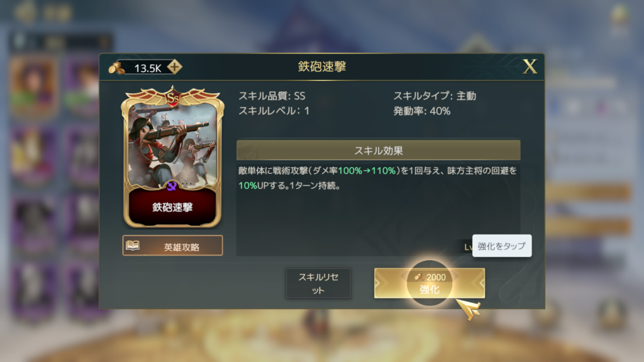
Task: Click the coin icon next to 2000 cost
Action: (x=418, y=277)
